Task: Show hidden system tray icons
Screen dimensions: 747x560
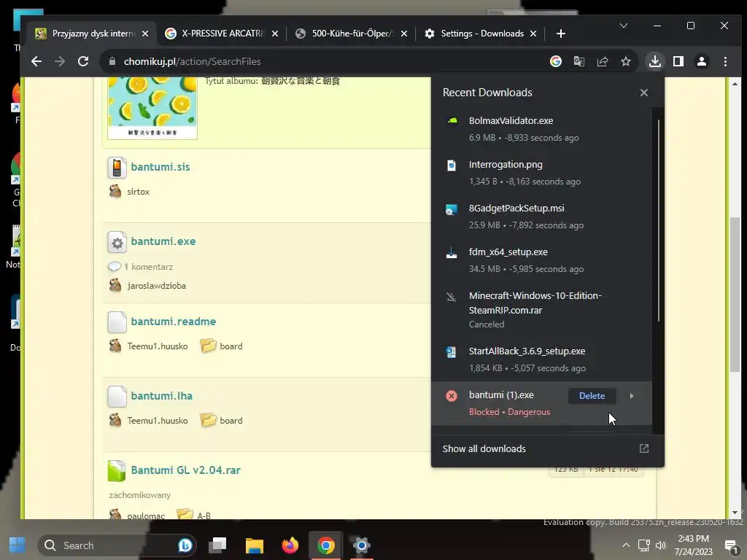Action: click(626, 545)
